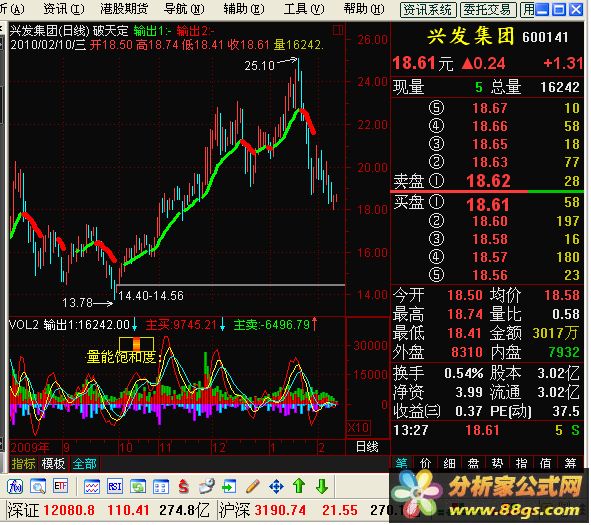Screen dimensions: 591x525
Task: Select the 价 tab in quote panel
Action: (x=426, y=464)
